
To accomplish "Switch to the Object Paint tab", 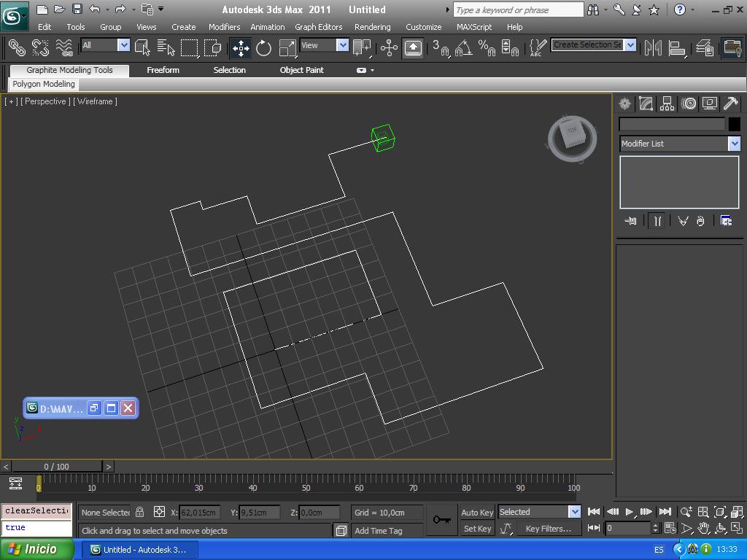I will tap(301, 70).
